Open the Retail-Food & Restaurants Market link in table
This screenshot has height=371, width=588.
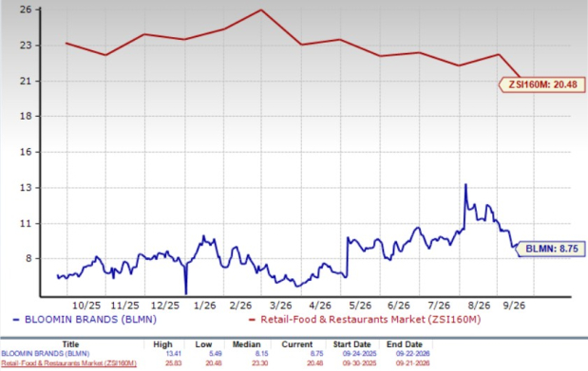tap(69, 363)
